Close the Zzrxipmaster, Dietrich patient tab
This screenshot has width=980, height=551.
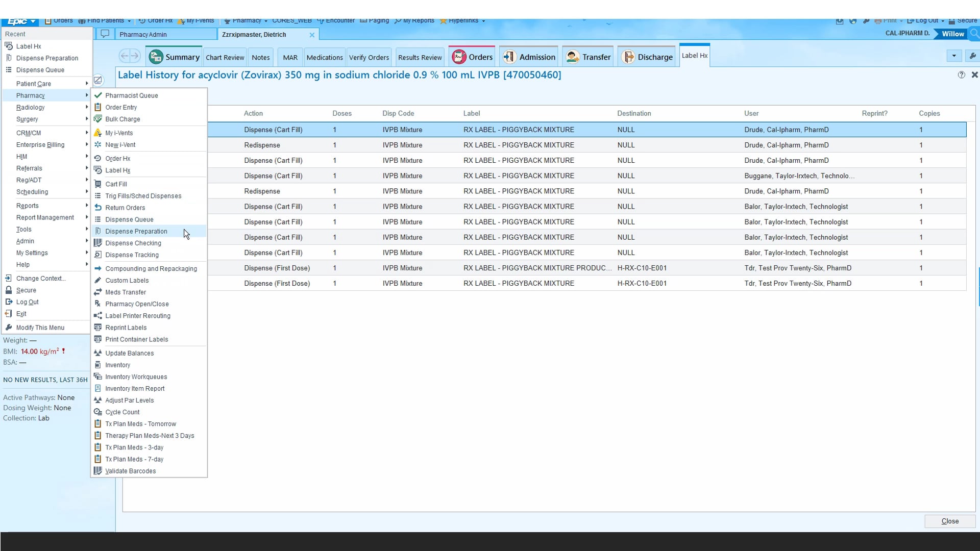[x=312, y=35]
